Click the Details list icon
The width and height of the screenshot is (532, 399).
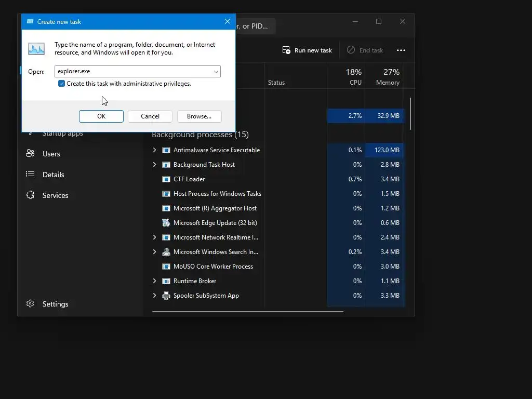pos(30,174)
